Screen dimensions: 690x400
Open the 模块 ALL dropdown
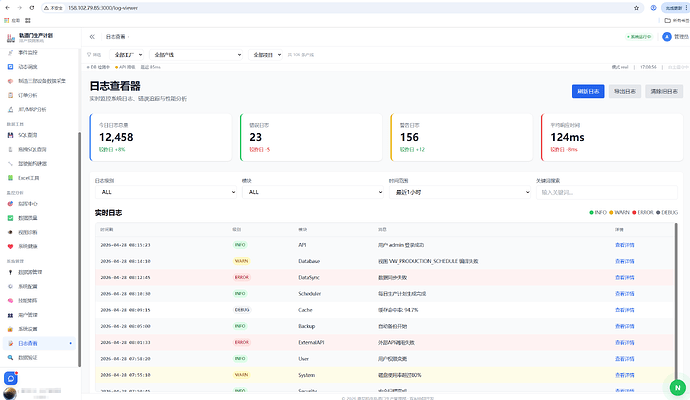click(313, 192)
